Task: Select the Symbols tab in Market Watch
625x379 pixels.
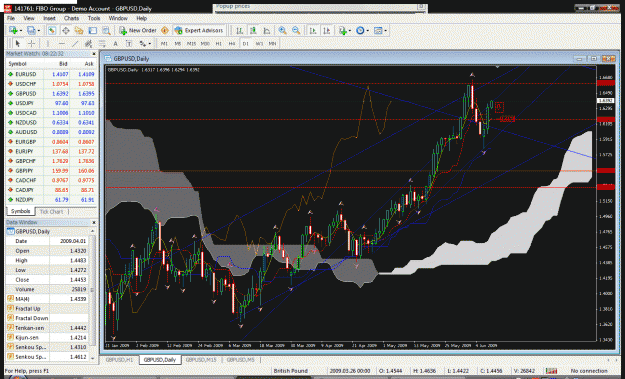Action: (x=20, y=212)
